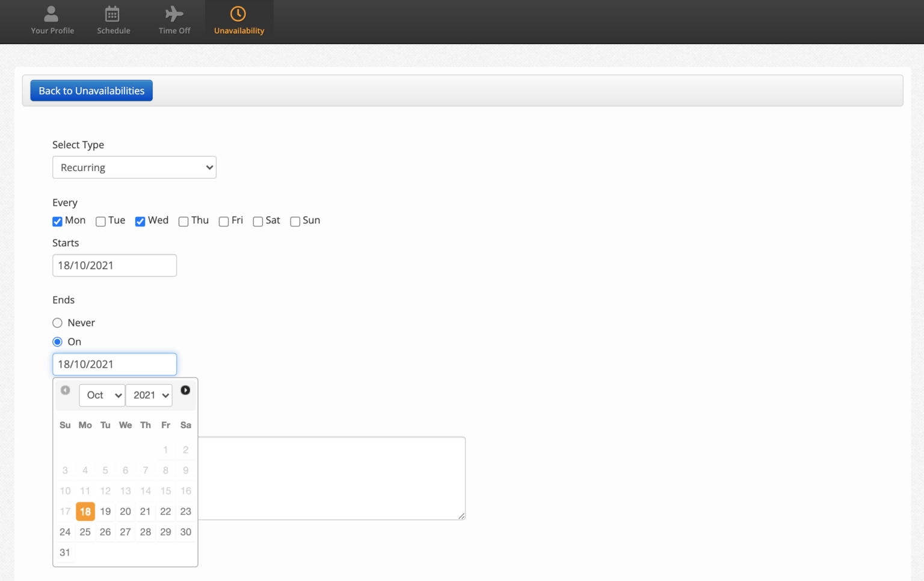Open Your Profile person icon

coord(52,13)
